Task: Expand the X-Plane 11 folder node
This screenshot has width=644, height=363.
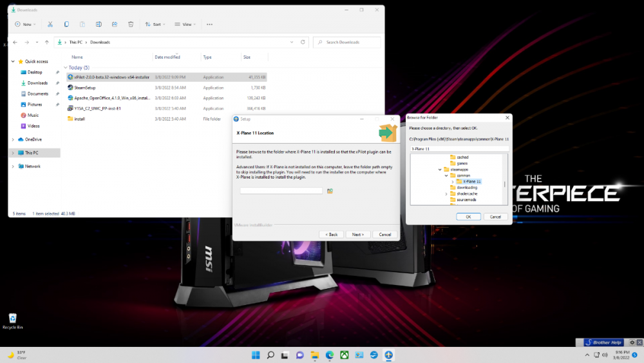Action: (453, 182)
